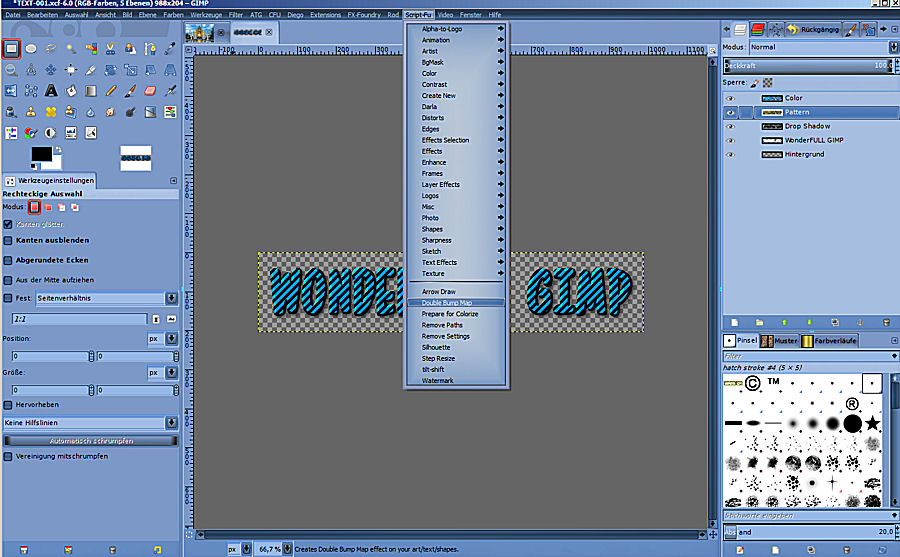Choose Watermark menu entry
The height and width of the screenshot is (557, 900).
(x=456, y=381)
